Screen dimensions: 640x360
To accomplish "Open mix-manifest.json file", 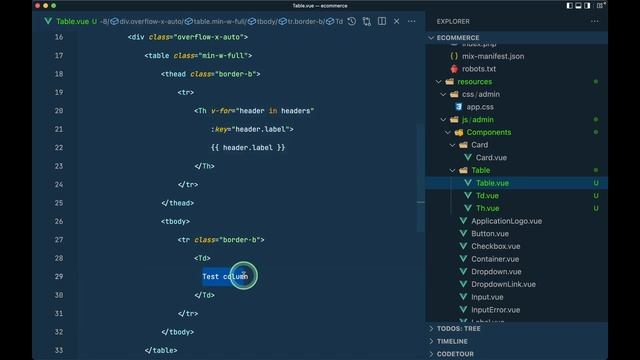I will (493, 56).
